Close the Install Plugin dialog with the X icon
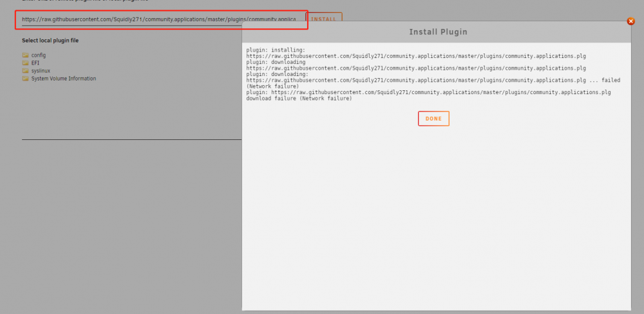The image size is (644, 314). pos(631,21)
